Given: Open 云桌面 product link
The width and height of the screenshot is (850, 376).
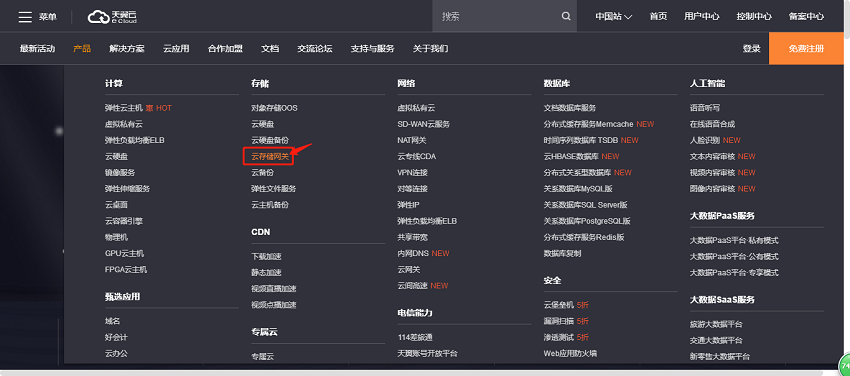Looking at the screenshot, I should (x=117, y=205).
